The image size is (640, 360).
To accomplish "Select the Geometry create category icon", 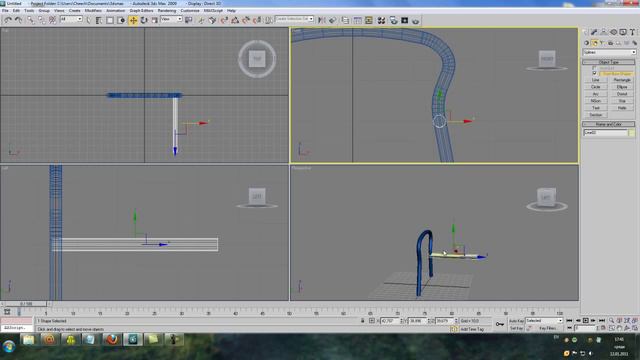I will [587, 42].
